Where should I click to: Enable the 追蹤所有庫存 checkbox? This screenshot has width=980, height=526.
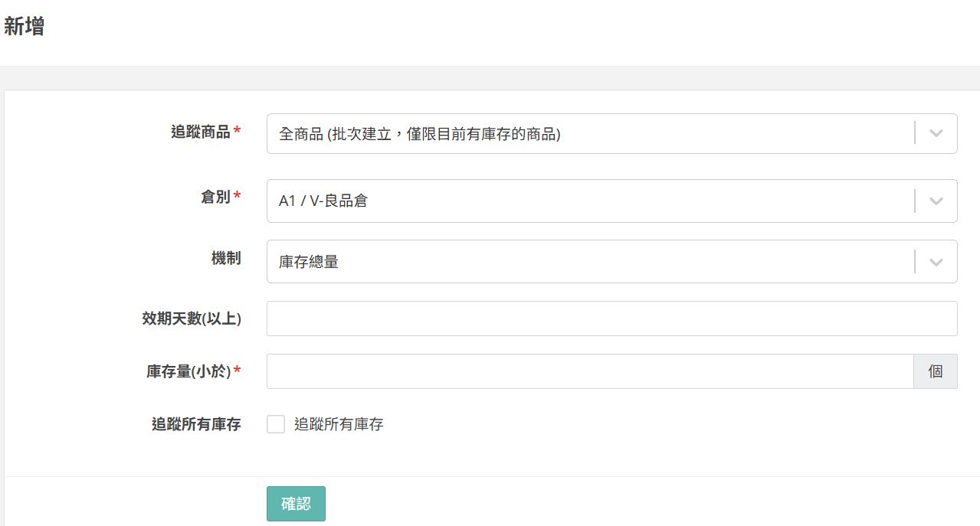276,424
